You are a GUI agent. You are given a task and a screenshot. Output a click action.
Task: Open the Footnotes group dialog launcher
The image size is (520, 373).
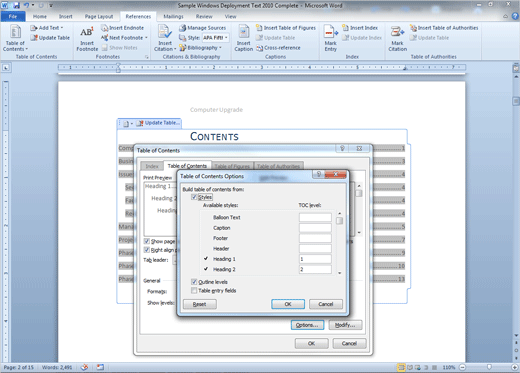pyautogui.click(x=147, y=57)
